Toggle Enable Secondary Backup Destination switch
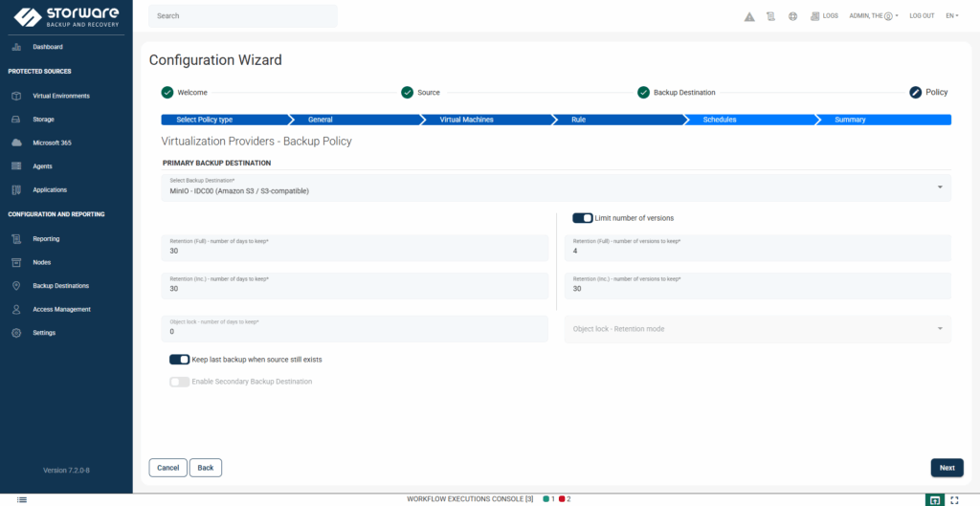The width and height of the screenshot is (980, 506). tap(179, 382)
